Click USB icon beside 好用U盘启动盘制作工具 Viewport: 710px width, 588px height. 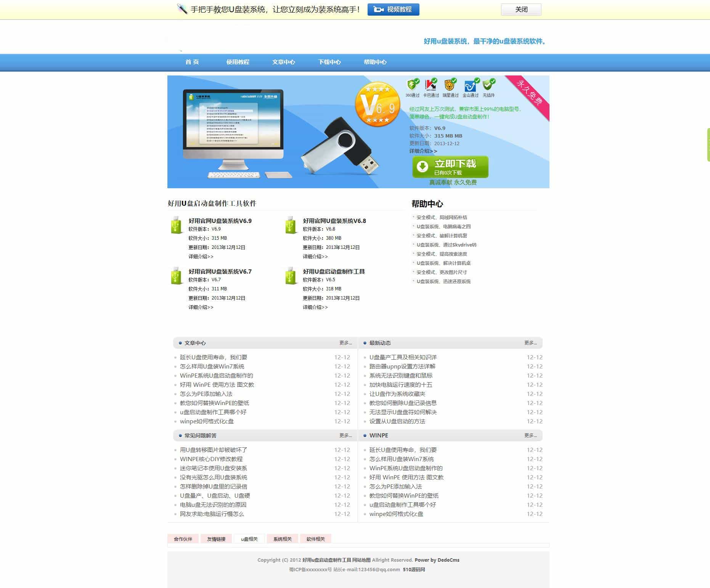(291, 276)
